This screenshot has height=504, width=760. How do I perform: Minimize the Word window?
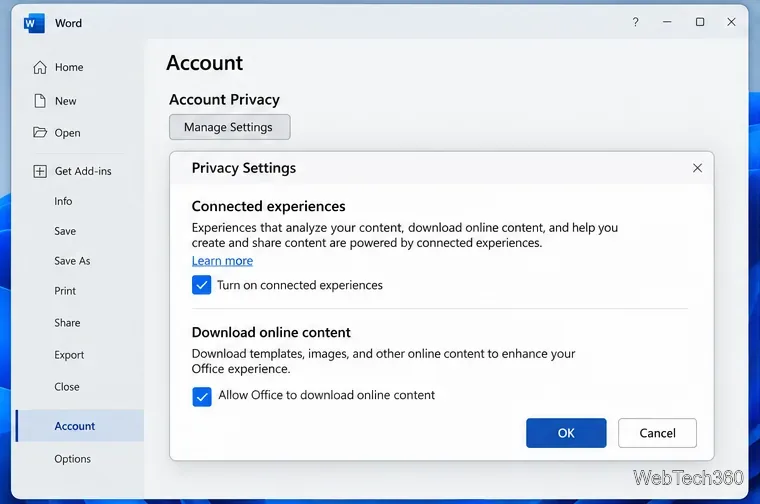667,22
